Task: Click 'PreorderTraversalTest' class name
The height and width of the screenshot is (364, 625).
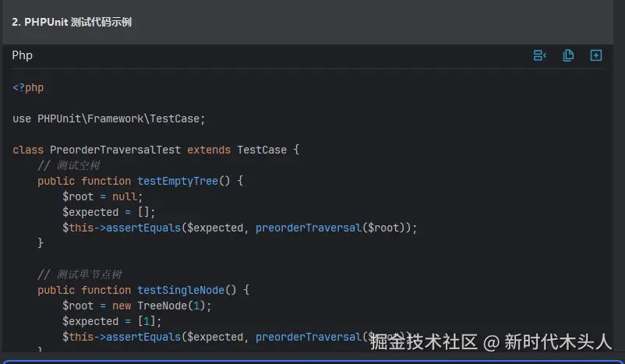Action: coord(115,150)
